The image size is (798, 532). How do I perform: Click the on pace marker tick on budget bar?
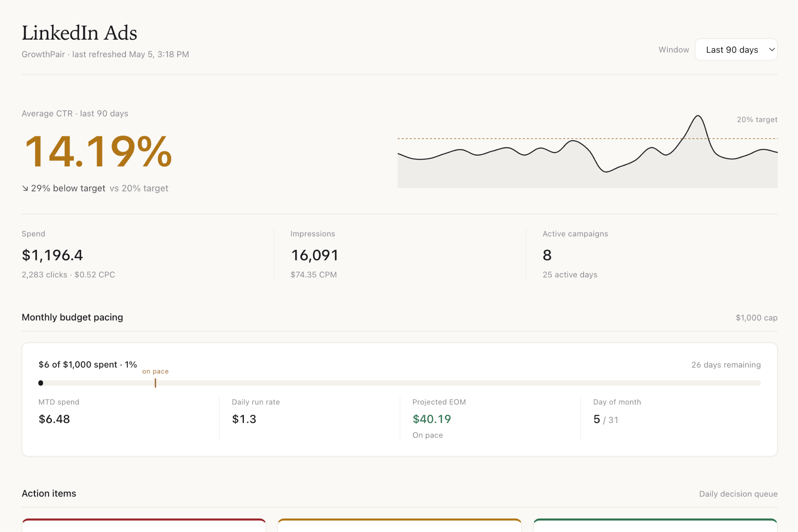click(155, 383)
